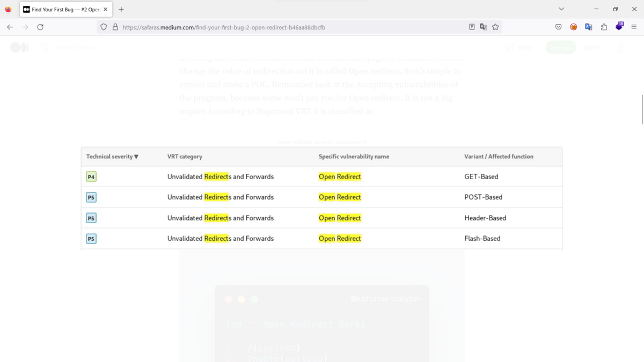Close the Find Your First Bug tab
This screenshot has height=362, width=644.
coord(106,9)
